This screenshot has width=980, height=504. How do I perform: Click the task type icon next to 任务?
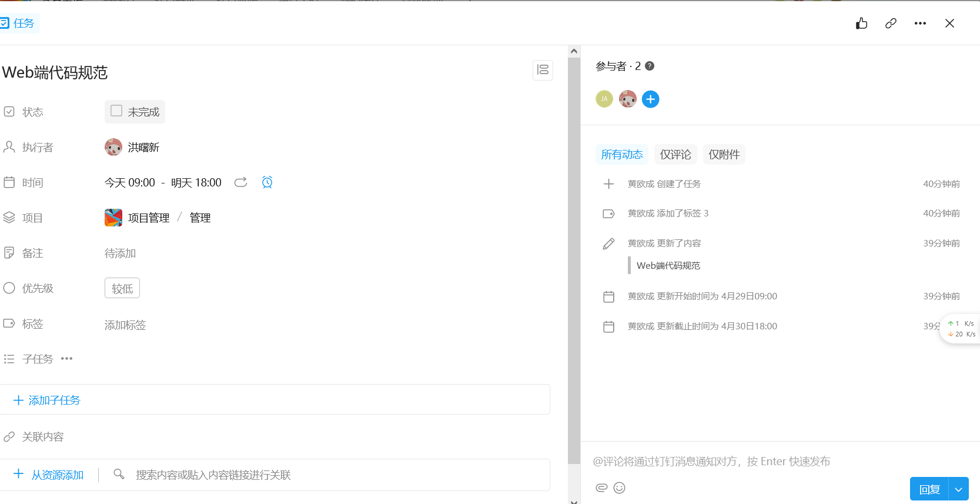[4, 23]
